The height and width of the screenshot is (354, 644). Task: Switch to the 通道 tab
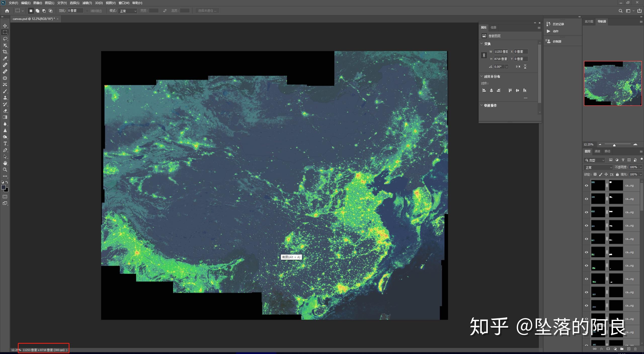[x=597, y=151]
